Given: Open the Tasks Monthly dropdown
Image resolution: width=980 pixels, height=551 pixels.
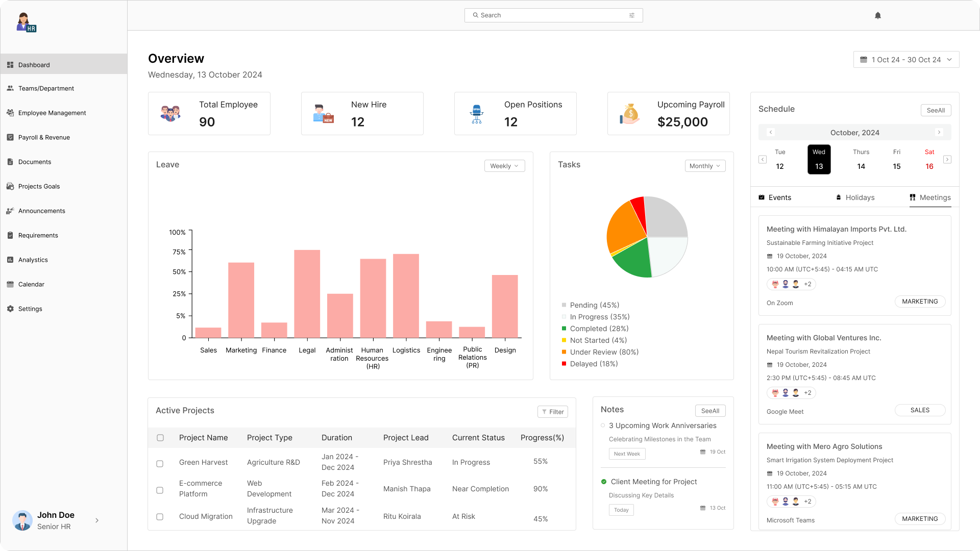Looking at the screenshot, I should tap(705, 166).
